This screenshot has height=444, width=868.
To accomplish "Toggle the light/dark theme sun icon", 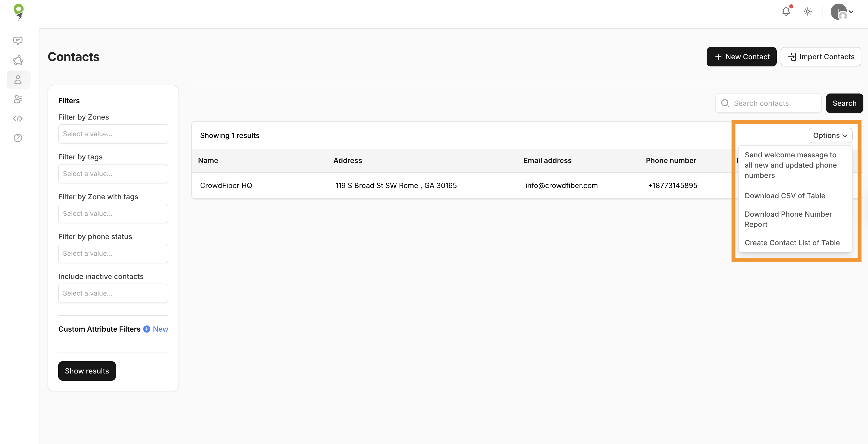I will coord(807,12).
